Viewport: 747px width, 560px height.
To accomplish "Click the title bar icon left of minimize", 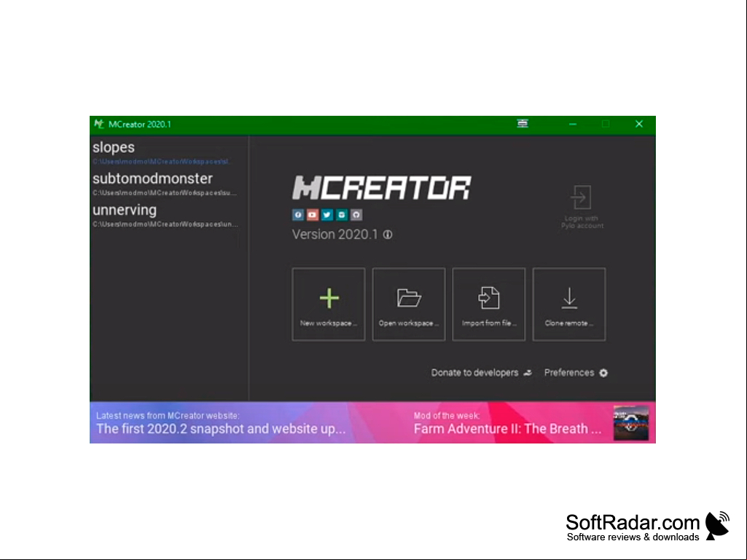I will click(523, 124).
